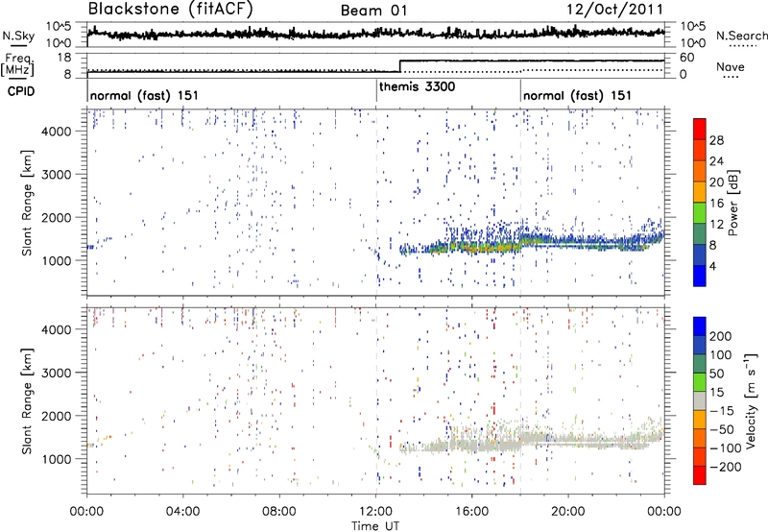This screenshot has height=532, width=768.
Task: Click the '16:00' time axis label
Action: pos(471,512)
